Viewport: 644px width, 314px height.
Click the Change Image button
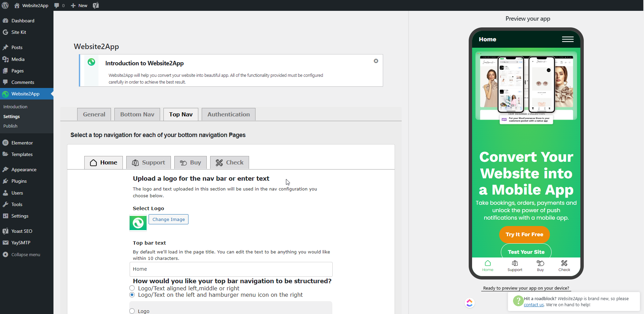[169, 219]
